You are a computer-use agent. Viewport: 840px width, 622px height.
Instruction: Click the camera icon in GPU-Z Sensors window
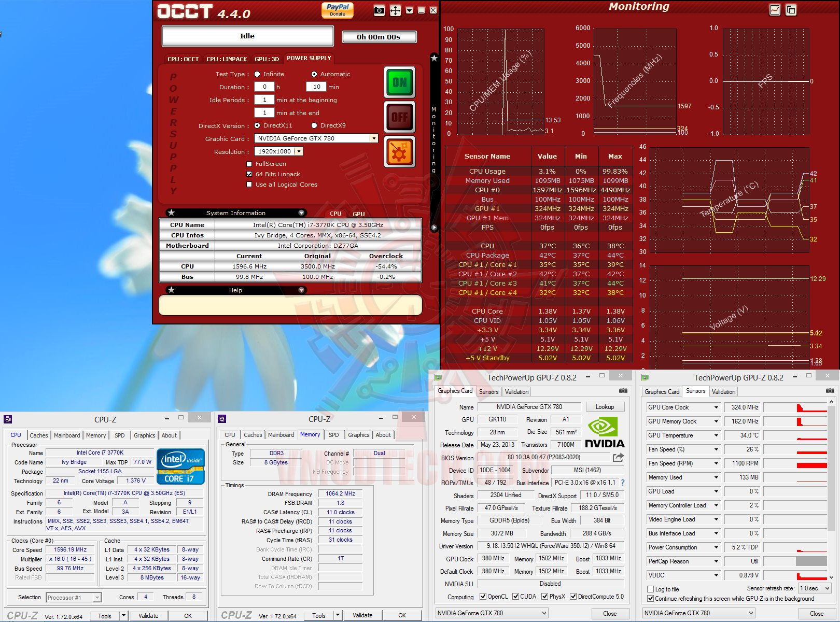pos(830,391)
